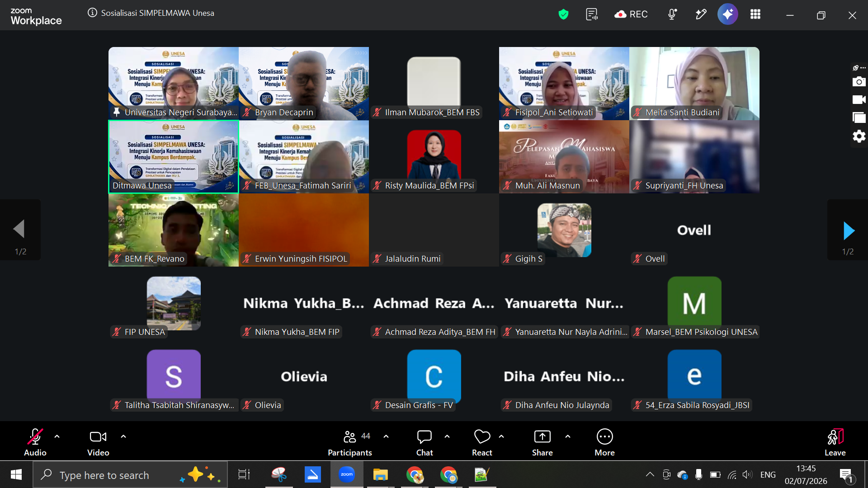
Task: Expand reactions options caret
Action: pyautogui.click(x=501, y=436)
